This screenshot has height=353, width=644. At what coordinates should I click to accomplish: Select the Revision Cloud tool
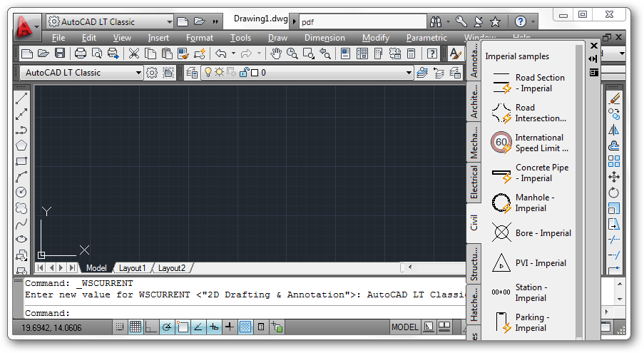(x=21, y=208)
